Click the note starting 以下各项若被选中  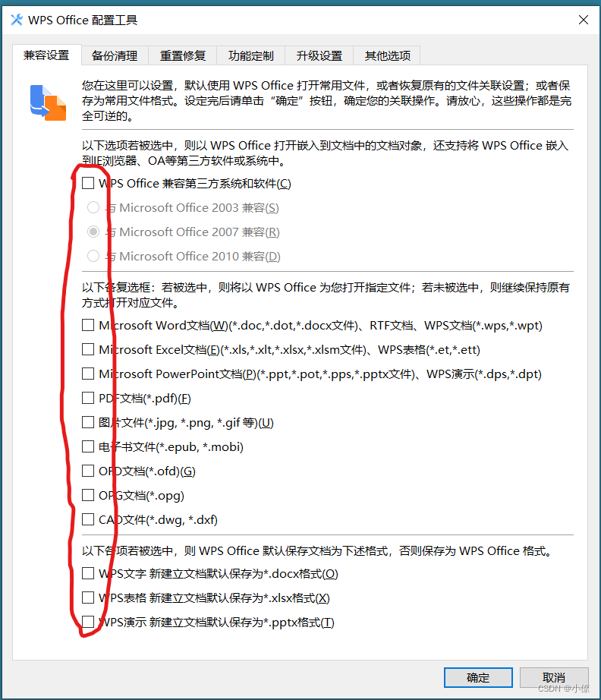[317, 551]
